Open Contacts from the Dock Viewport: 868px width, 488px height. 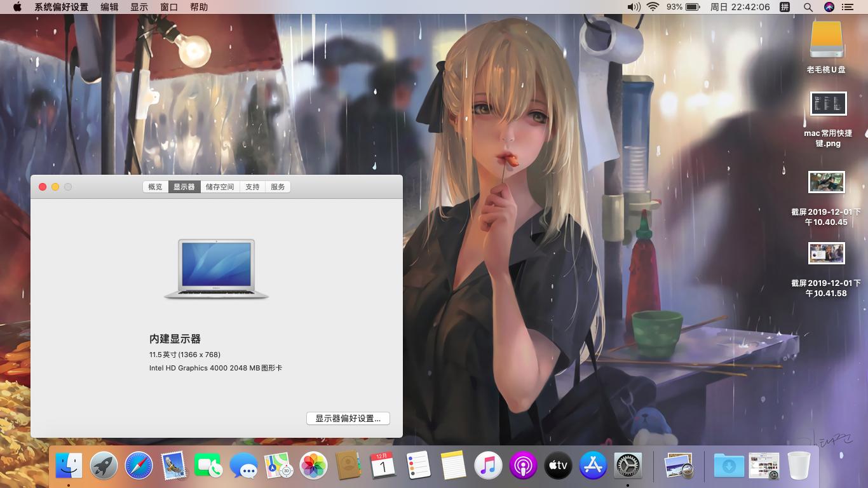click(348, 466)
